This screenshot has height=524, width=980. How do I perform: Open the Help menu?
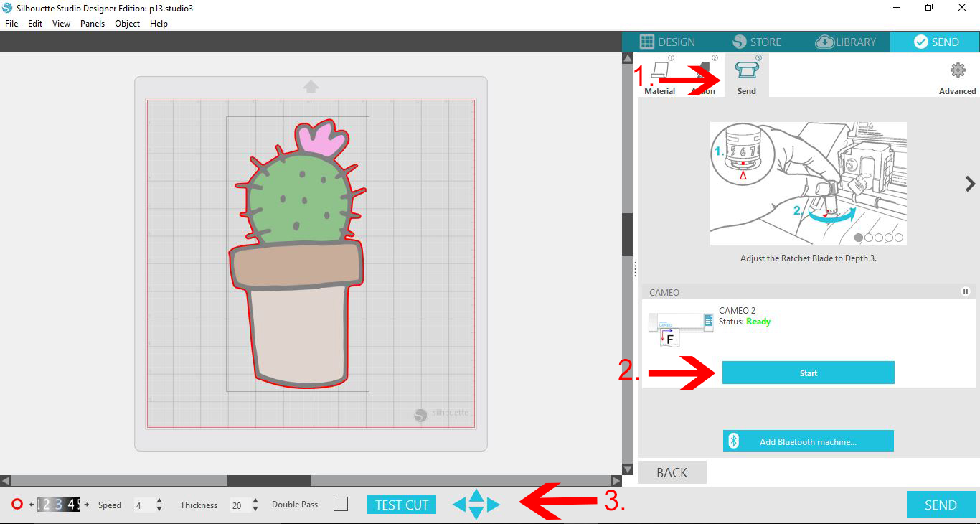[x=159, y=24]
